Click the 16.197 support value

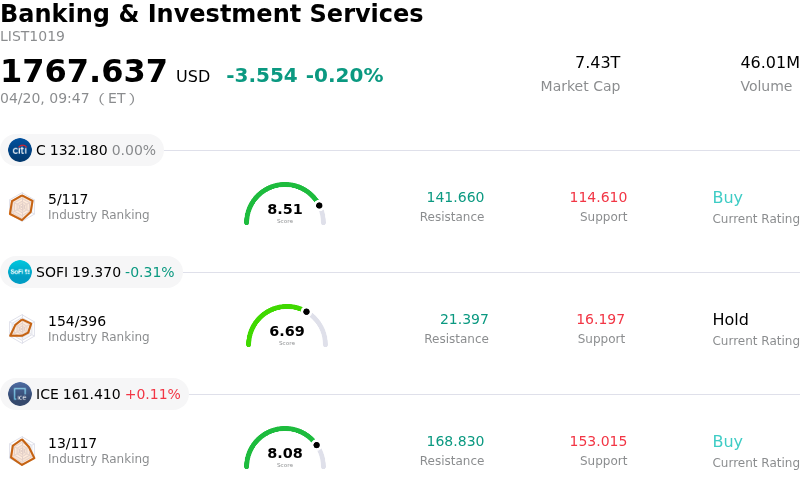[x=600, y=320]
